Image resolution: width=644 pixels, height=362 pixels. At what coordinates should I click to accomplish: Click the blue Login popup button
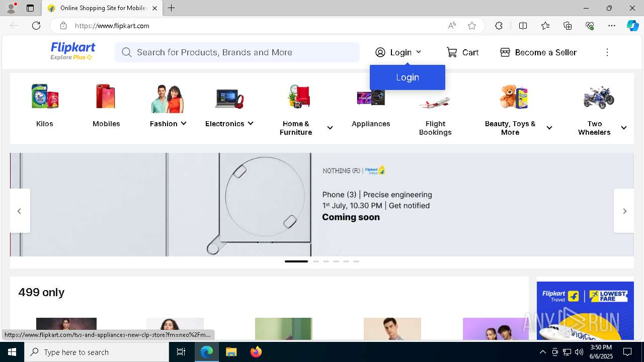point(408,77)
